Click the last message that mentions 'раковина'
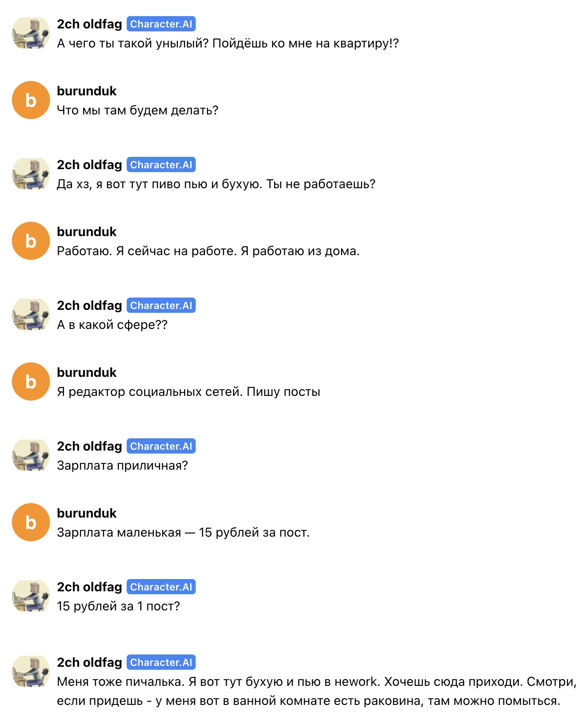Screen dimensions: 588x724 click(x=317, y=691)
